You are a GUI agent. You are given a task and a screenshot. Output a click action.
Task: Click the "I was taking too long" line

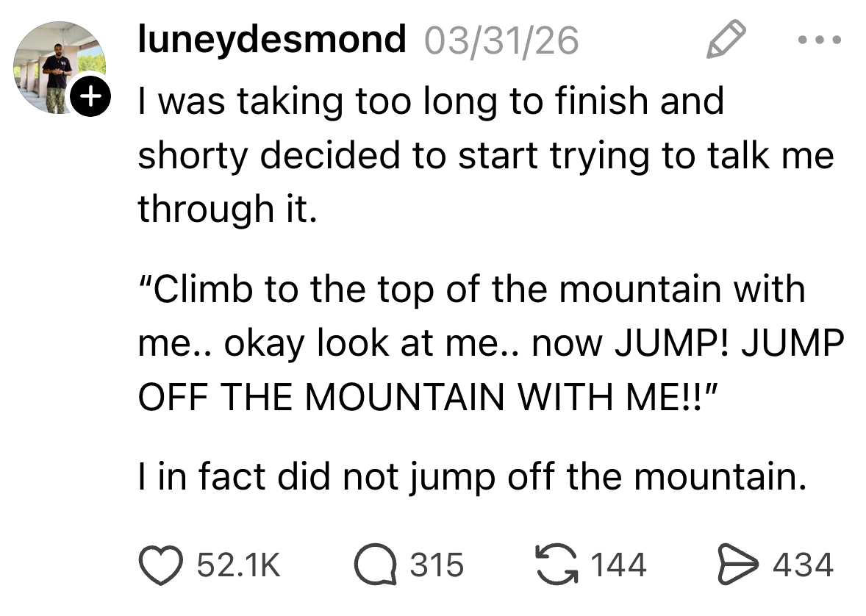(431, 101)
